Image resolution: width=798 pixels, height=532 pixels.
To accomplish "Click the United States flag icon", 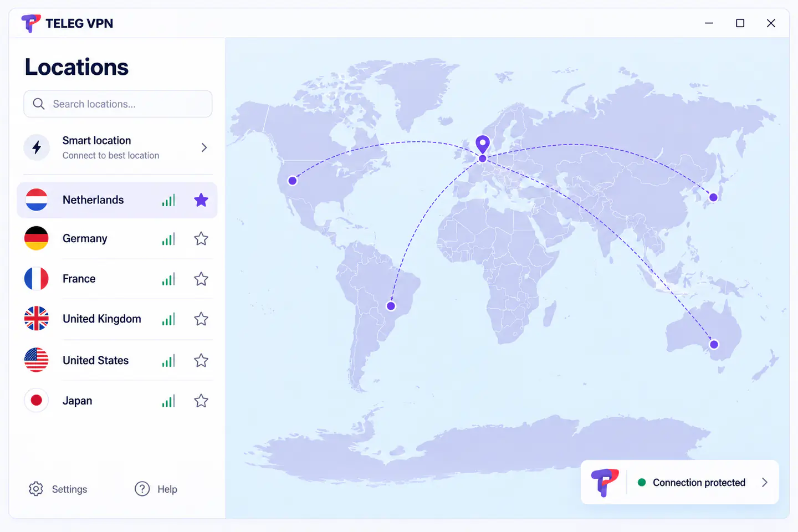I will point(37,360).
